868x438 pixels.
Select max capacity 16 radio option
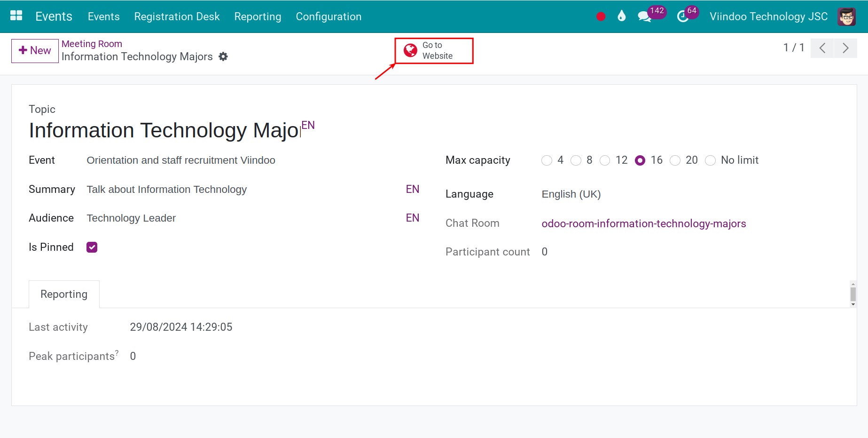point(640,160)
